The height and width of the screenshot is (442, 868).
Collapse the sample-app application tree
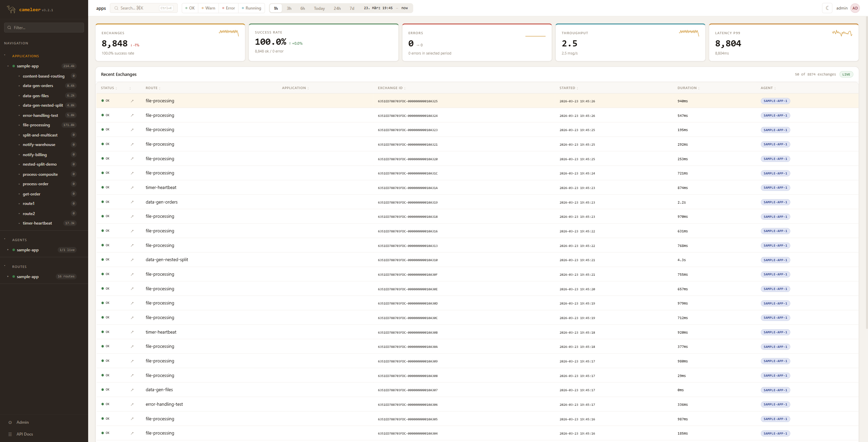(8, 66)
